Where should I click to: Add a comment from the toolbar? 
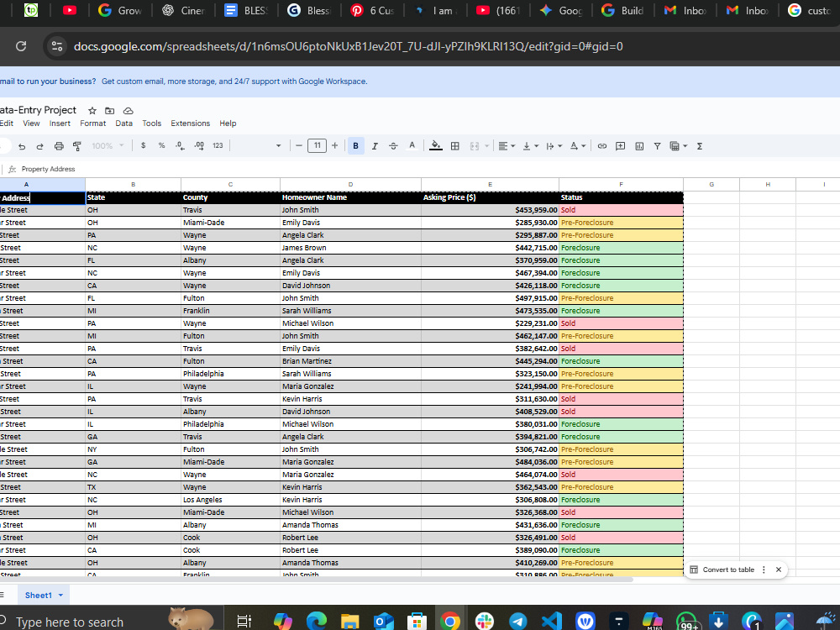tap(621, 145)
